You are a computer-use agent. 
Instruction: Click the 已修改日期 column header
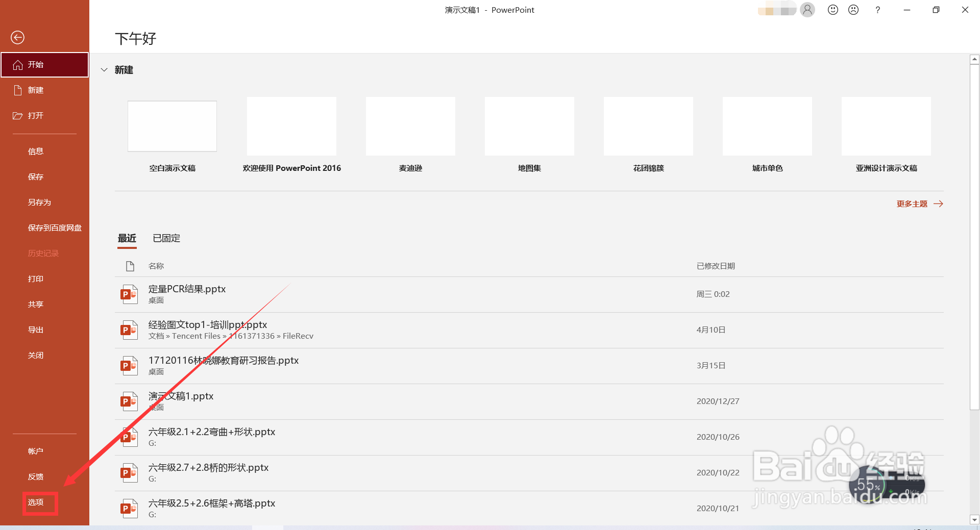(x=716, y=266)
